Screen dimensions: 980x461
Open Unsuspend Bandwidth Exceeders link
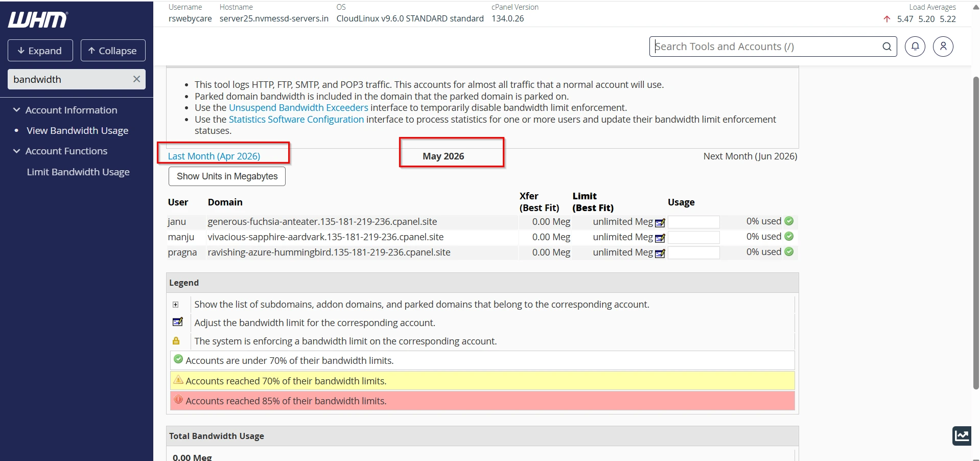(298, 107)
